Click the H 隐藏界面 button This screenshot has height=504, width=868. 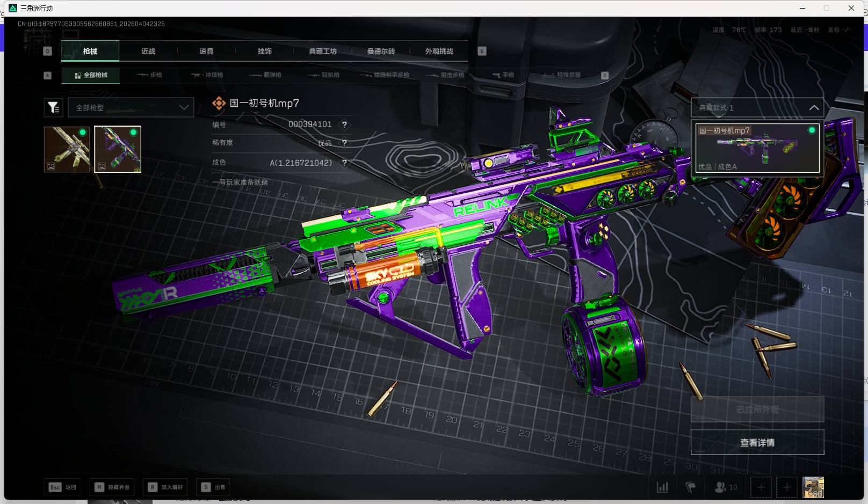[x=112, y=487]
